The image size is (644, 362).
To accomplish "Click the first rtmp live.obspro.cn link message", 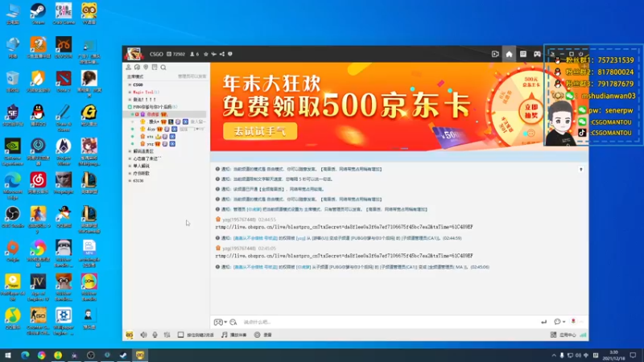I will pos(344,227).
